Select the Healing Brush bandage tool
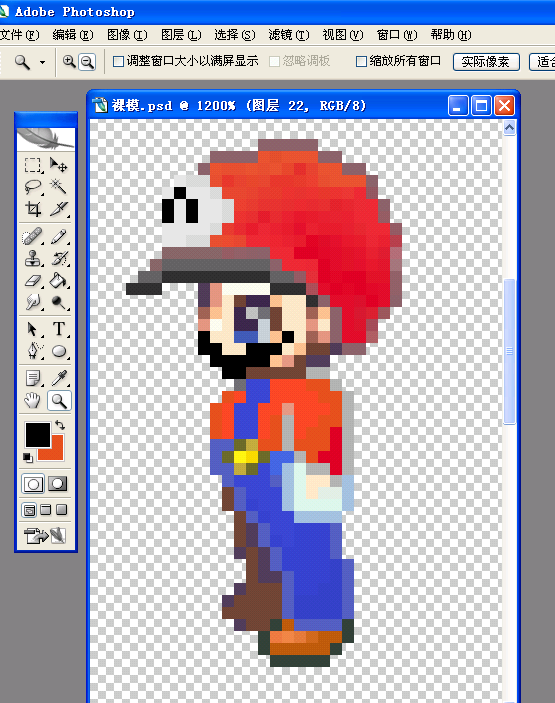The width and height of the screenshot is (555, 703). pyautogui.click(x=33, y=236)
